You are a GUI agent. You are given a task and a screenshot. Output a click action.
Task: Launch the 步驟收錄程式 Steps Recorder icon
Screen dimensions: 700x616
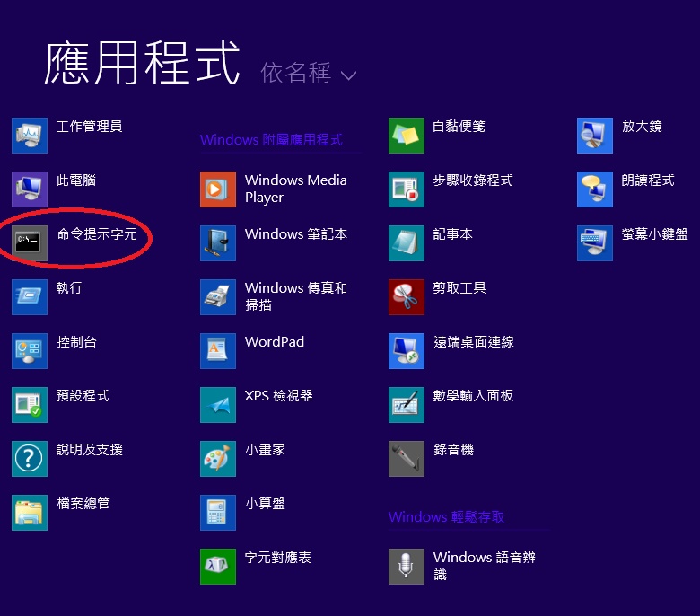point(407,189)
